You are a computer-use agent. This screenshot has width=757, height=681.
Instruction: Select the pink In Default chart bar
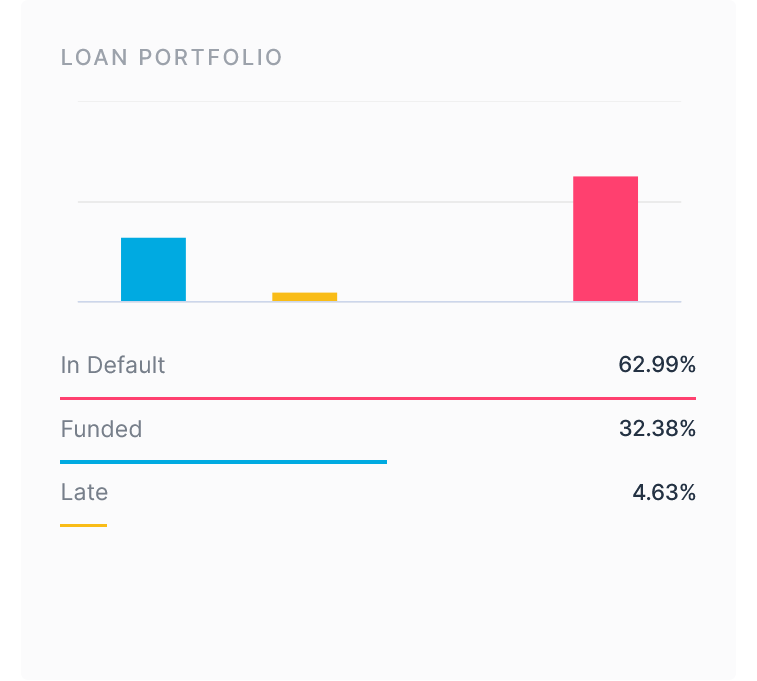(x=605, y=238)
